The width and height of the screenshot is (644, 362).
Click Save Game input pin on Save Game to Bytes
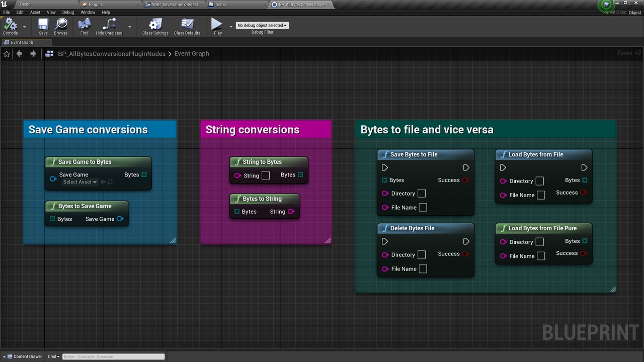[53, 178]
